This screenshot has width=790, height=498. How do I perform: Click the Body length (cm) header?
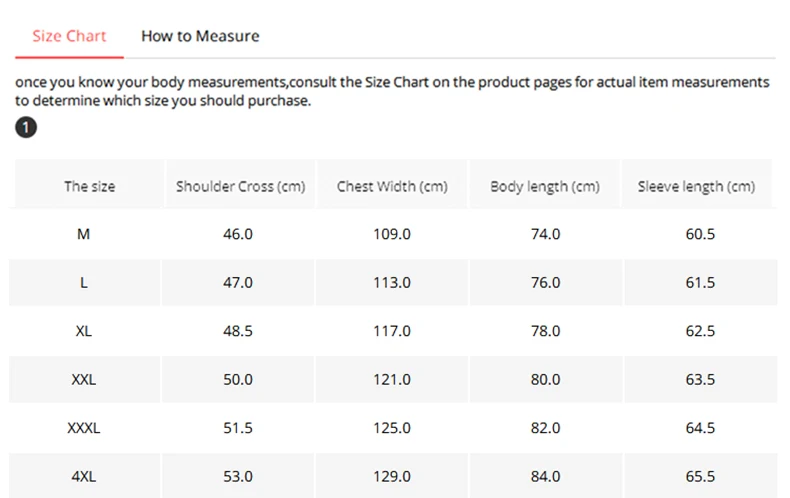(545, 186)
